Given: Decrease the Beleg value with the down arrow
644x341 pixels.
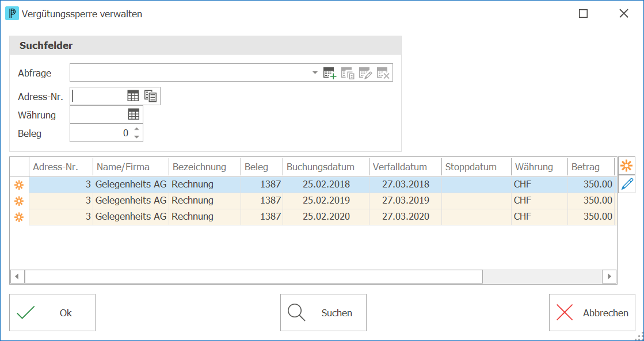Looking at the screenshot, I should click(137, 137).
